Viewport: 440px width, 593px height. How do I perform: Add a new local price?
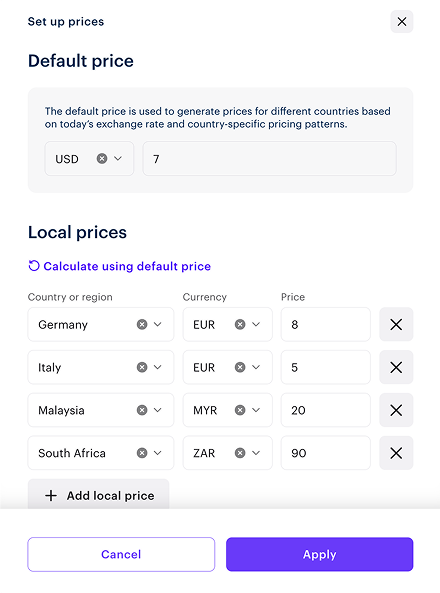[x=98, y=495]
